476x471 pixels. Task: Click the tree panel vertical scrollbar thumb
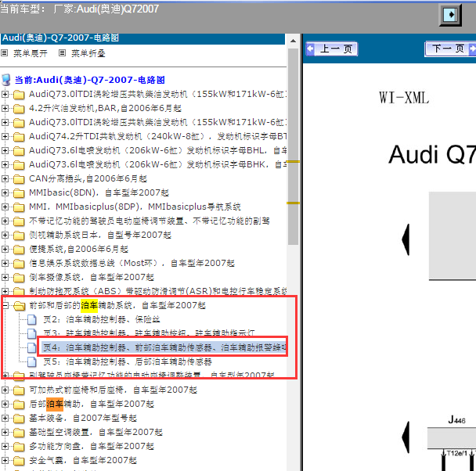click(x=293, y=146)
